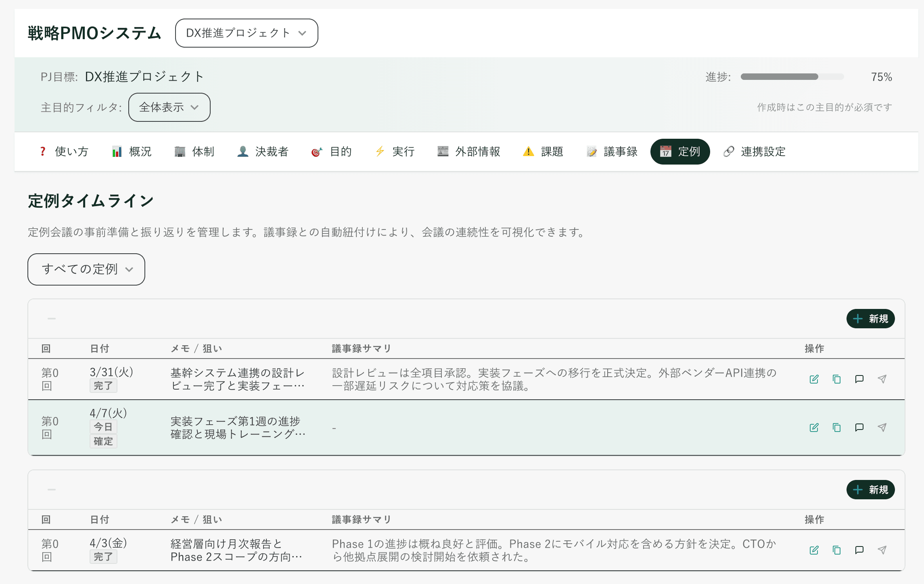924x584 pixels.
Task: Send the 3/31 meeting entry
Action: [x=882, y=379]
